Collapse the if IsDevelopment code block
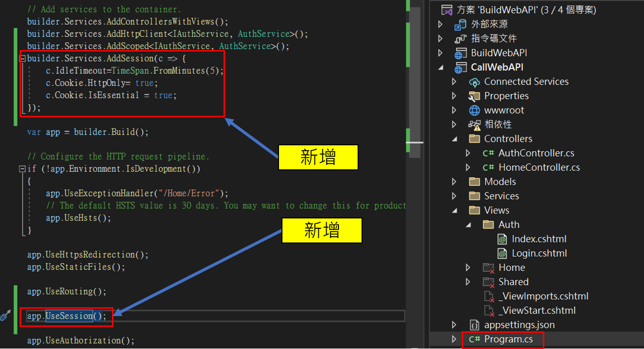The height and width of the screenshot is (349, 644). [22, 169]
